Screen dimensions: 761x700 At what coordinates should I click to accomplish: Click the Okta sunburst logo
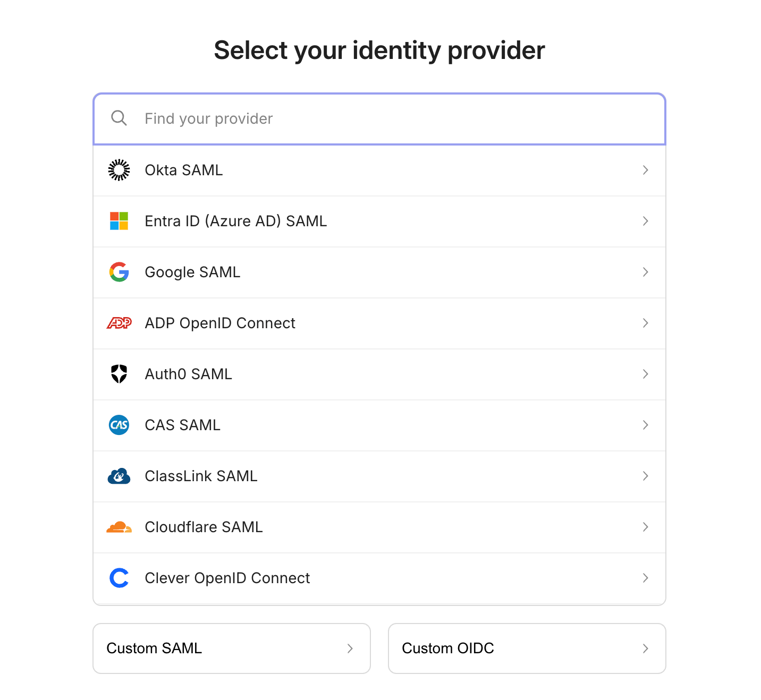click(x=119, y=170)
